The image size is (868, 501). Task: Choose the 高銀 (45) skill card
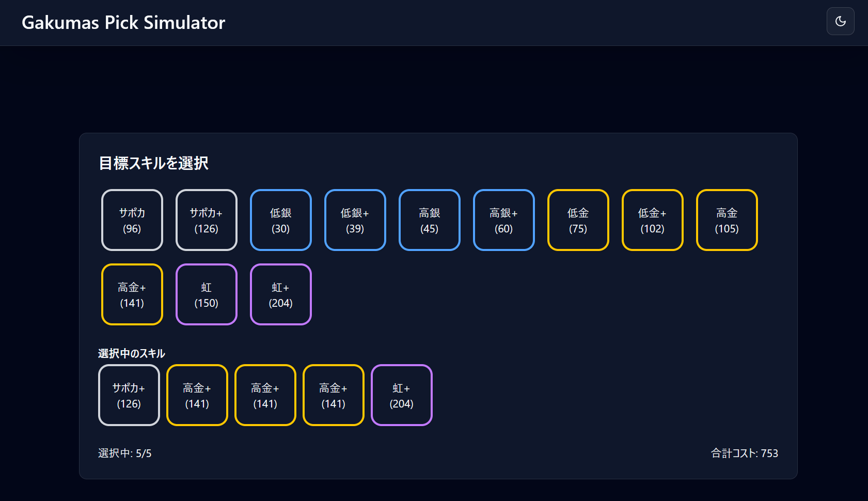(429, 220)
